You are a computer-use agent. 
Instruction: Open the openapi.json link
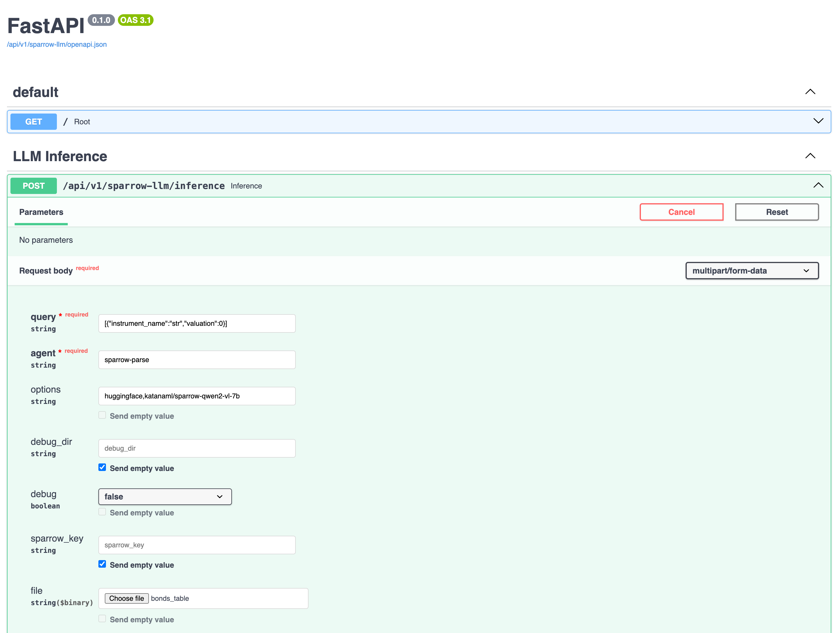tap(57, 44)
